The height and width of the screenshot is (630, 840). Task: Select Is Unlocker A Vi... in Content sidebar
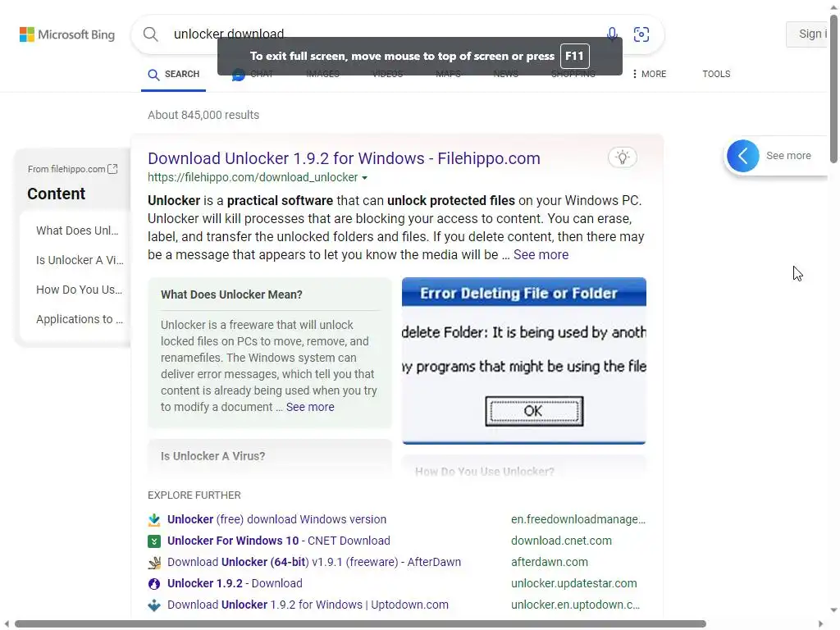80,260
